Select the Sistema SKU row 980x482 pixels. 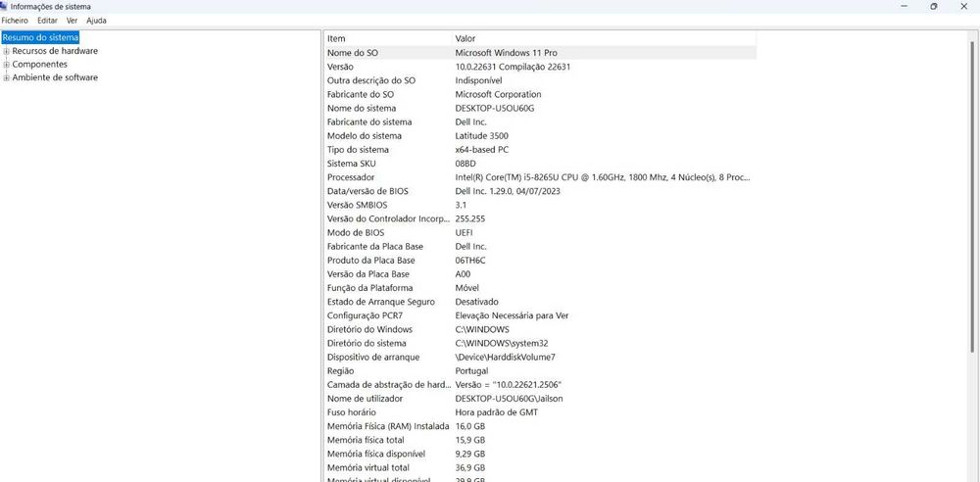pyautogui.click(x=540, y=164)
